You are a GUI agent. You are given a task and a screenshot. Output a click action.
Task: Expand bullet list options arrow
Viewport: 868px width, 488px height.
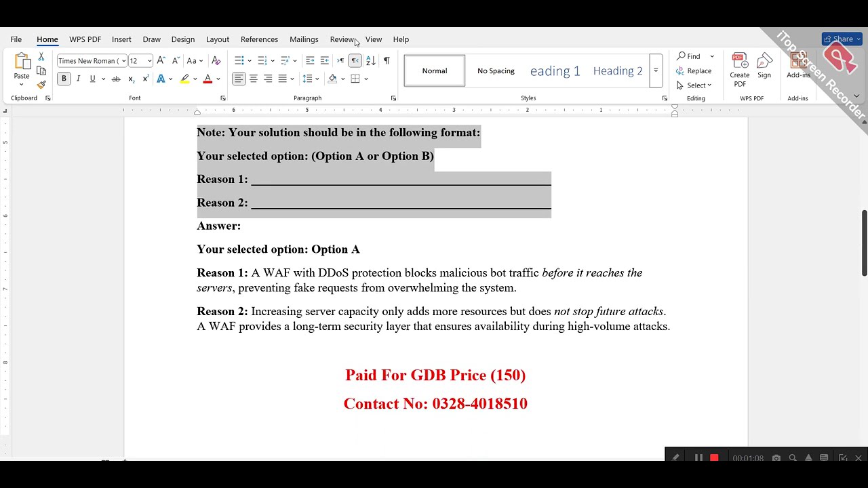pos(250,61)
